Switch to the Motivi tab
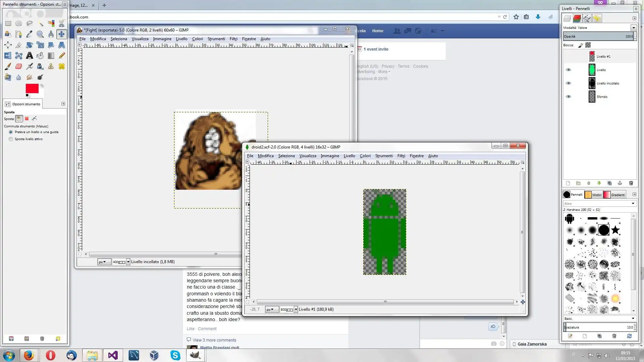The width and height of the screenshot is (644, 362). (x=593, y=194)
